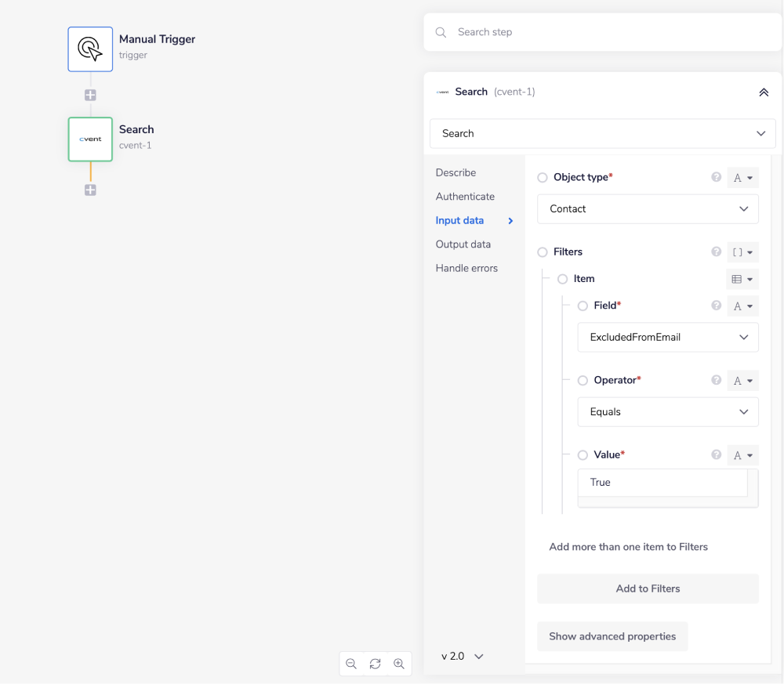Click the help icon beside Object type
This screenshot has height=684, width=784.
(716, 177)
